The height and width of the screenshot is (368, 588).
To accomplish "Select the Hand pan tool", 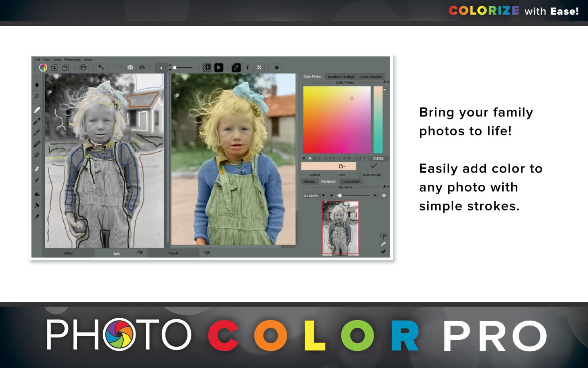I will [x=37, y=85].
